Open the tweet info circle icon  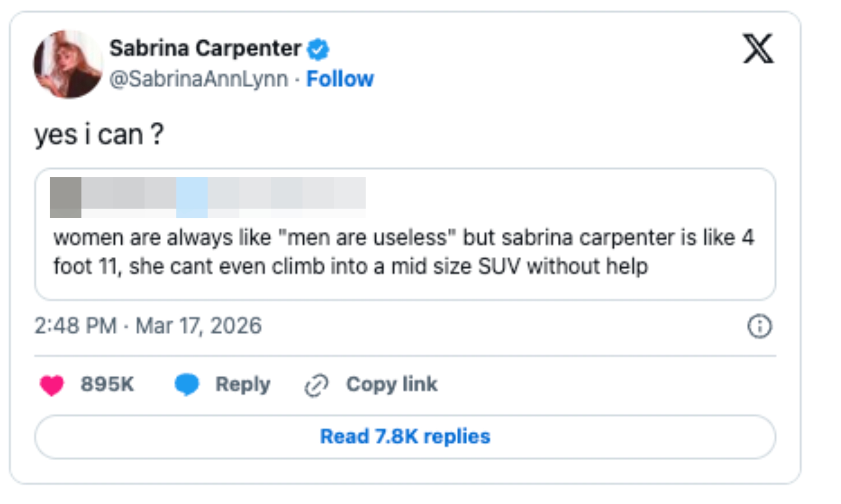pos(759,326)
